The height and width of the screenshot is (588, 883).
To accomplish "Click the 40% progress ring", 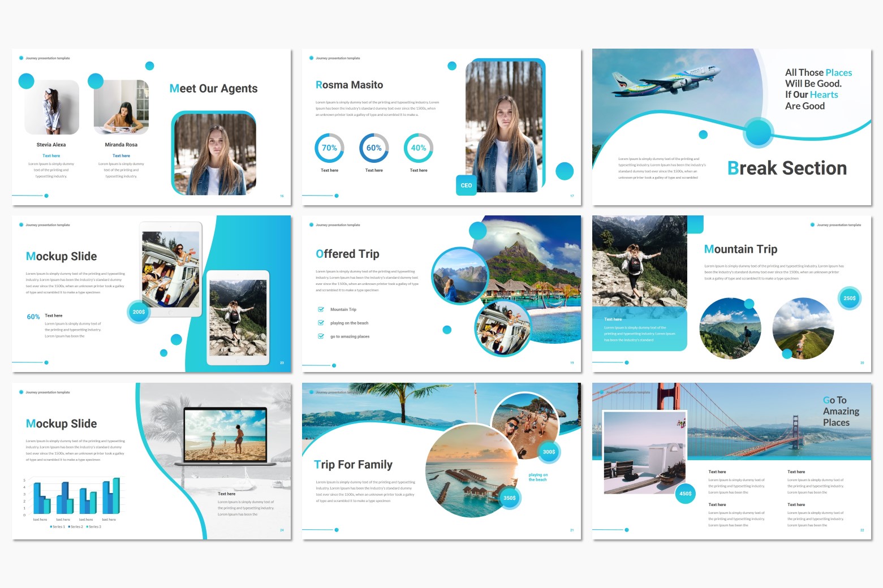I will click(x=419, y=148).
